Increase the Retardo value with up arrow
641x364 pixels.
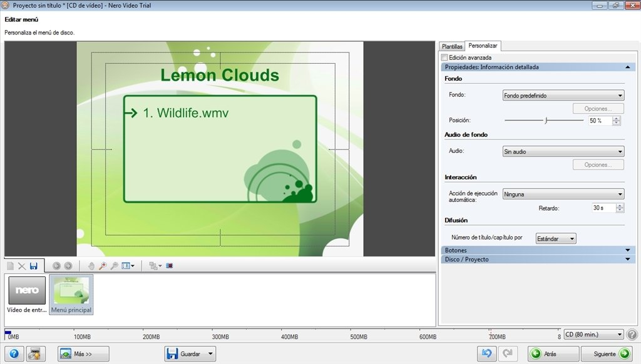tap(620, 206)
